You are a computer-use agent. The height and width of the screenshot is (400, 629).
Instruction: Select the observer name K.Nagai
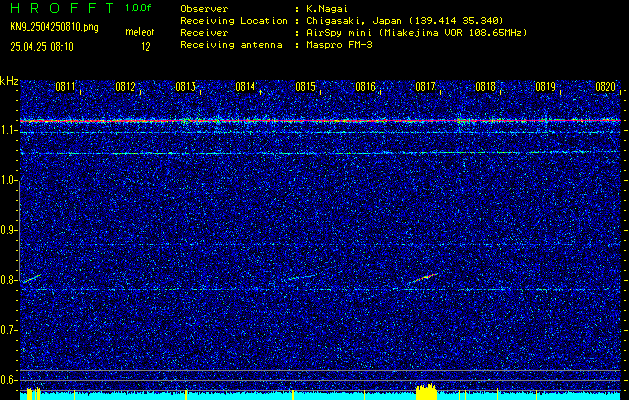pyautogui.click(x=327, y=9)
